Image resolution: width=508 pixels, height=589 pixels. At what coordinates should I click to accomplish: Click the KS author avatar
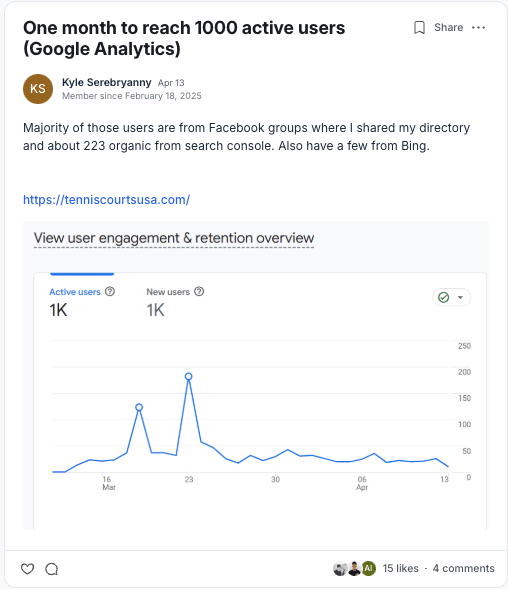pyautogui.click(x=38, y=89)
